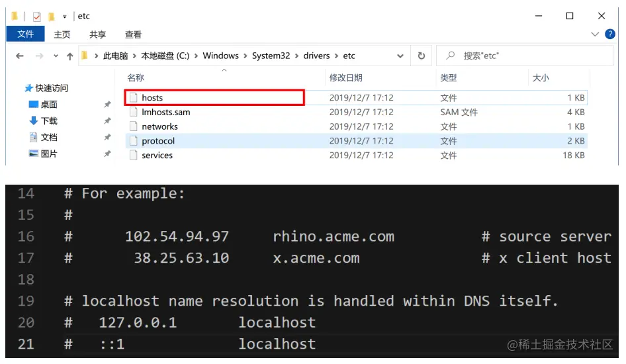626x364 pixels.
Task: Click the pin icon beside 下载
Action: [x=107, y=121]
